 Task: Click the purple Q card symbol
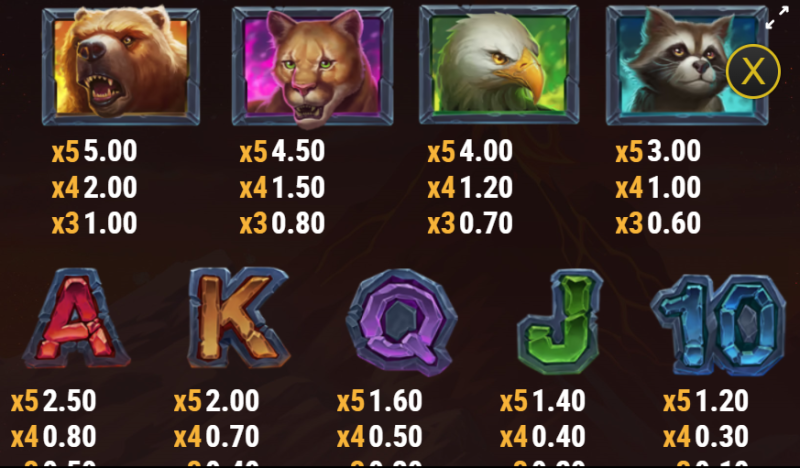[401, 322]
